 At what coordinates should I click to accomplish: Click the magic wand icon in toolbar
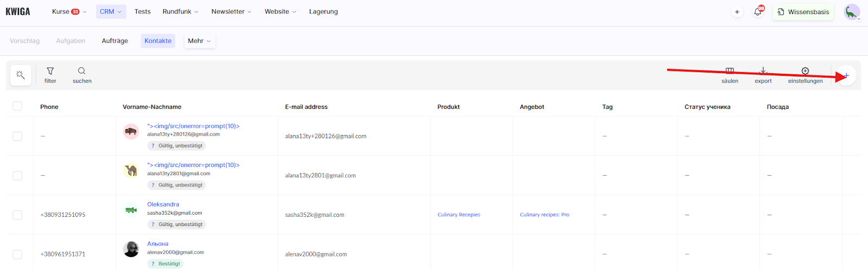(21, 75)
